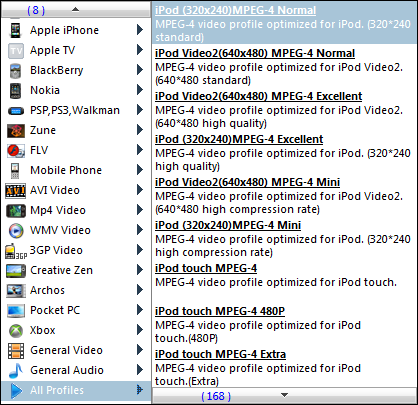
Task: Select iPod (320x240)MPEG-4 Excellent profile
Action: click(283, 153)
